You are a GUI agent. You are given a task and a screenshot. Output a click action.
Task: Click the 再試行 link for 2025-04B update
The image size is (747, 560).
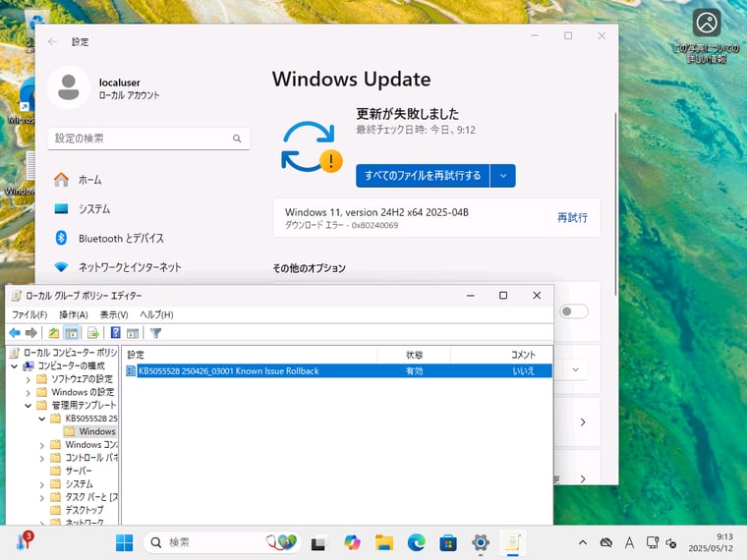pos(572,218)
